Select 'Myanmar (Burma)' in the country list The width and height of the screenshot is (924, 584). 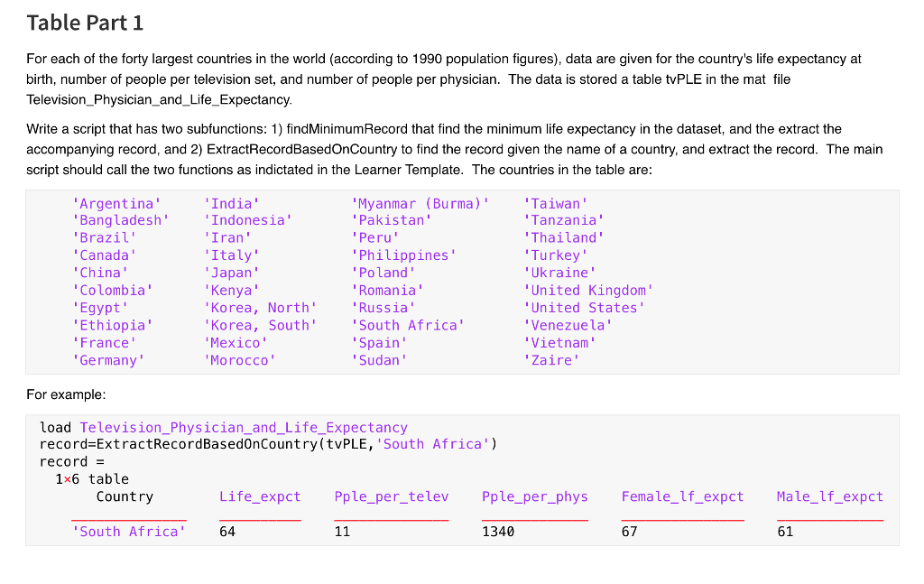(420, 203)
